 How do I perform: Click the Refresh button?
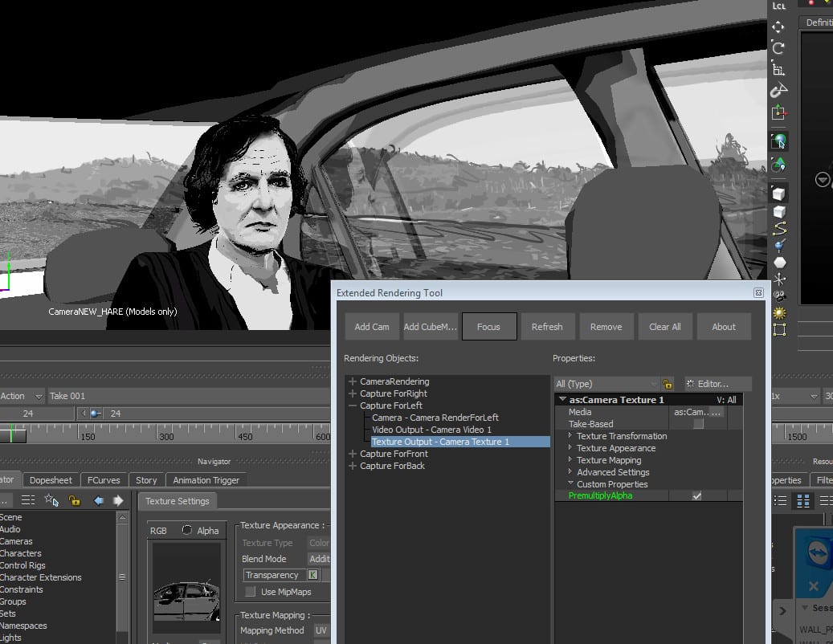pyautogui.click(x=547, y=327)
